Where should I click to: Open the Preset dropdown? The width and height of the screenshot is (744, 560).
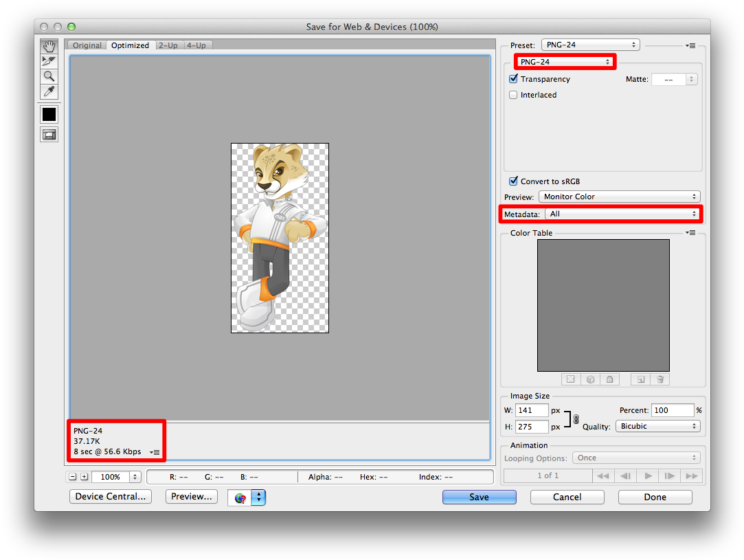pos(590,45)
